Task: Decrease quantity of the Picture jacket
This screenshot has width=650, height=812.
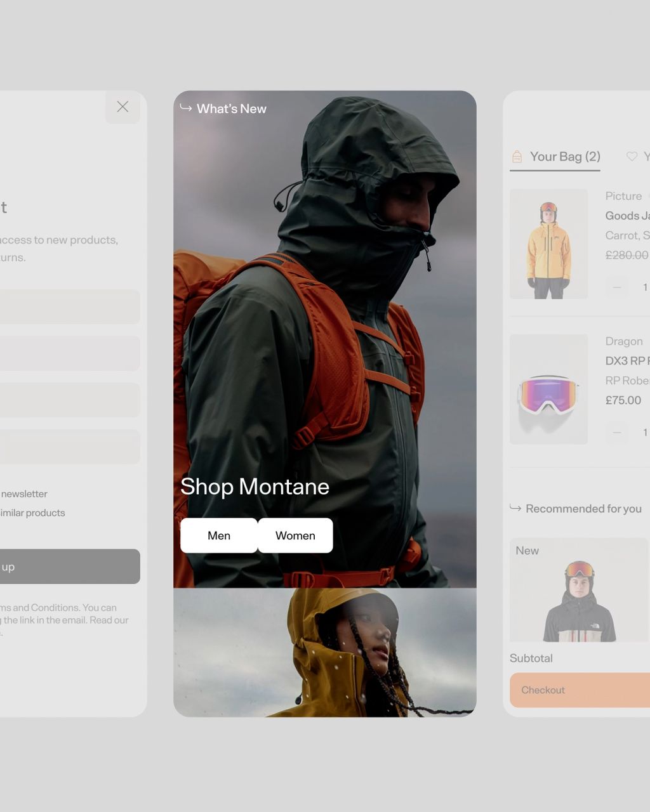Action: (617, 287)
